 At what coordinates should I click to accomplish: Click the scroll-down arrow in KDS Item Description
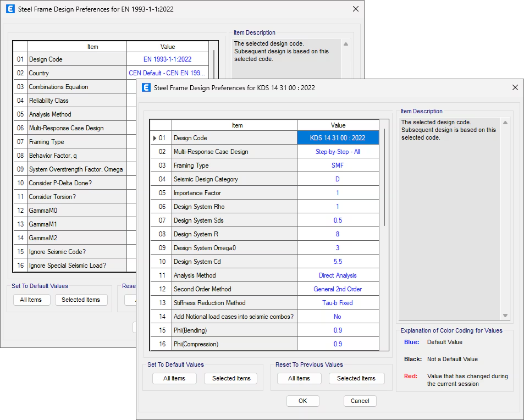pos(505,316)
